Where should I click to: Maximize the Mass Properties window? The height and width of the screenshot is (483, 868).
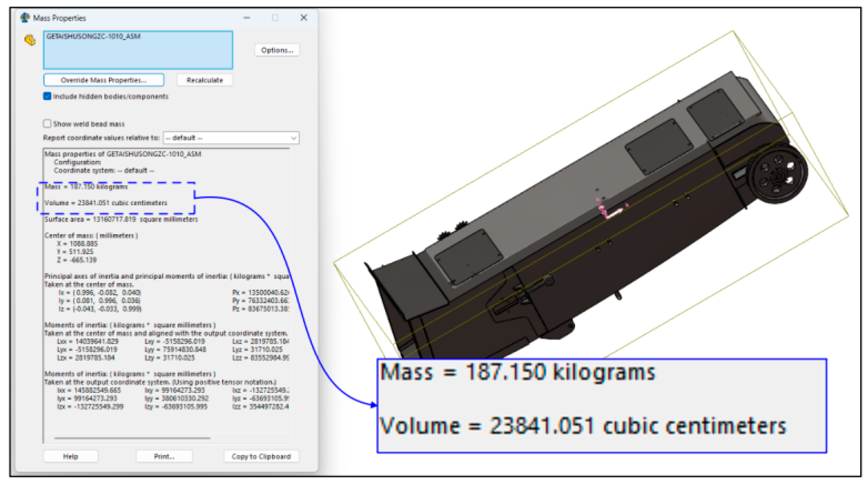point(275,18)
